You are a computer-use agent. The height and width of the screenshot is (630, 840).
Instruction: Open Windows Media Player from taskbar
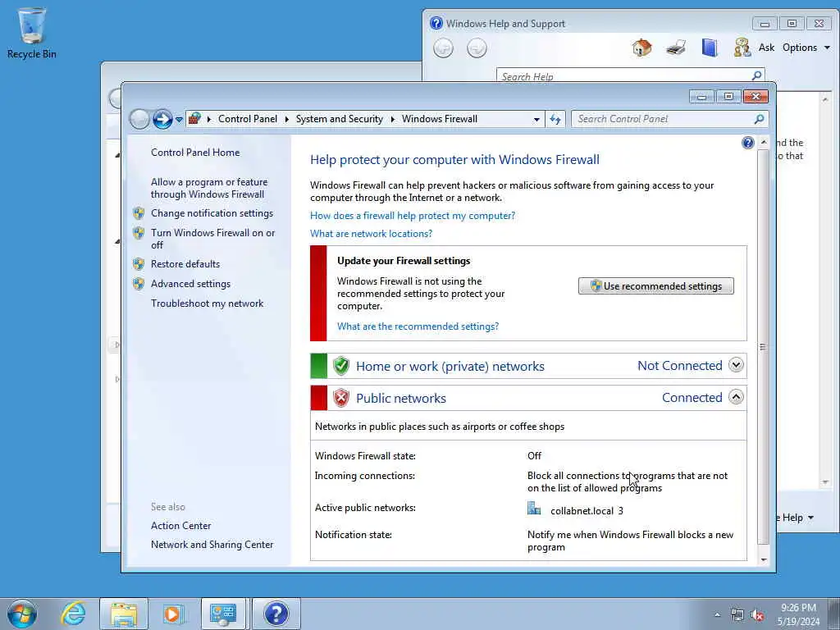[173, 614]
